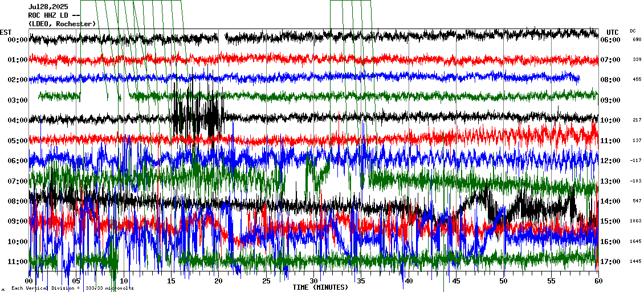Viewport: 644px width, 296px height.
Task: Select the ROC HHZ LD station title
Action: (x=54, y=15)
